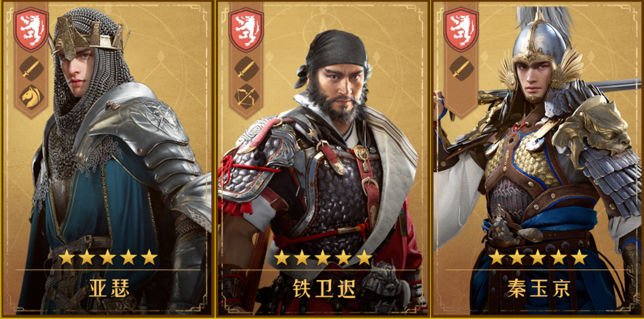This screenshot has width=644, height=319.
Task: Click the bow and arrow icon on 铁卫迟's card
Action: coord(246,96)
